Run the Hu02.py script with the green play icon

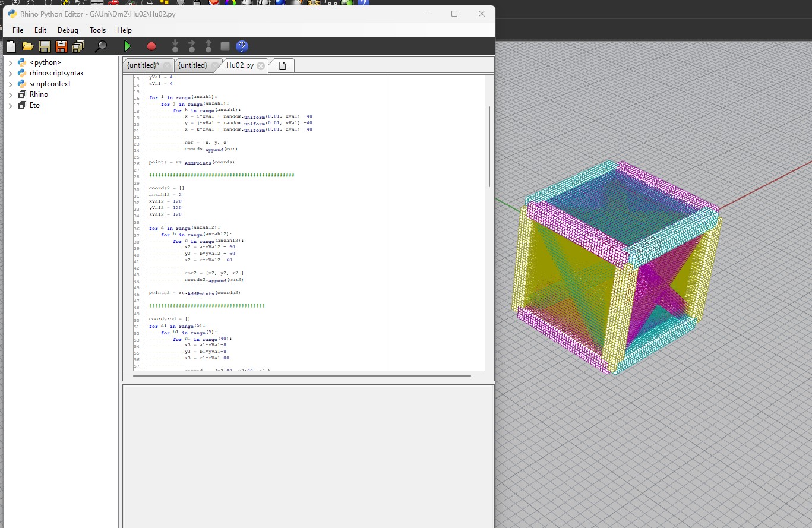127,46
